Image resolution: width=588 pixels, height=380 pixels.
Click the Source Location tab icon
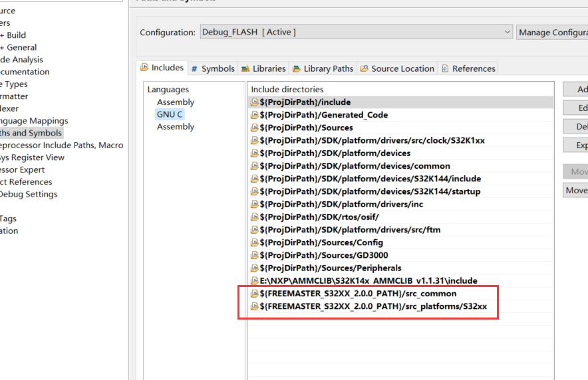click(x=364, y=68)
